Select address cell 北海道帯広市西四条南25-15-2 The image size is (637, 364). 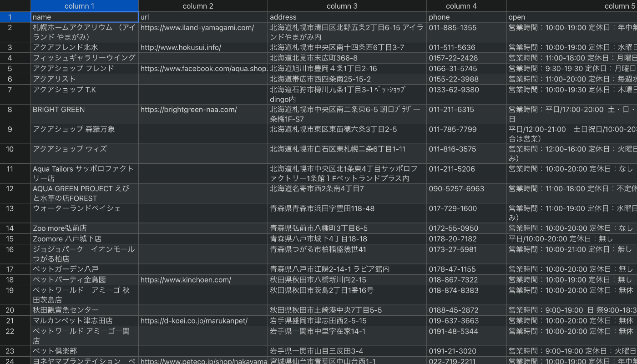(x=347, y=79)
